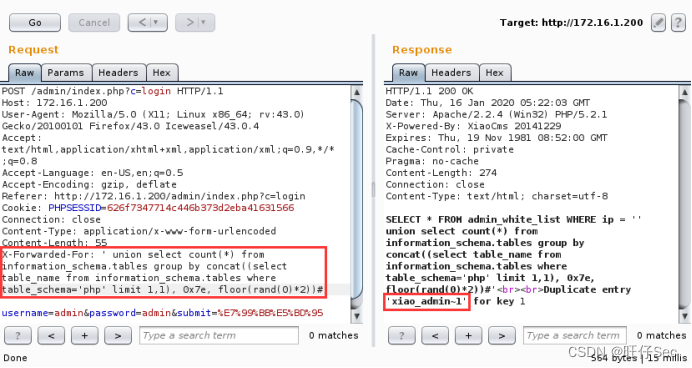Switch to the Request Hex tab
Viewport: 692px width, 368px height.
[162, 73]
